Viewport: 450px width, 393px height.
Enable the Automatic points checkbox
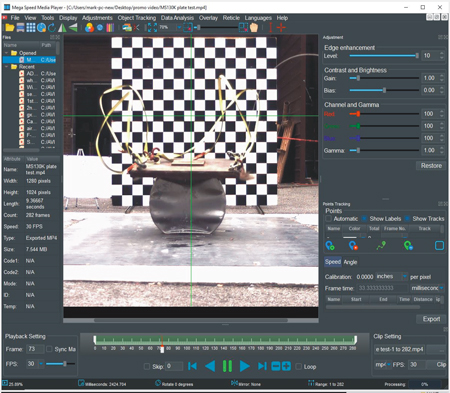pos(328,219)
